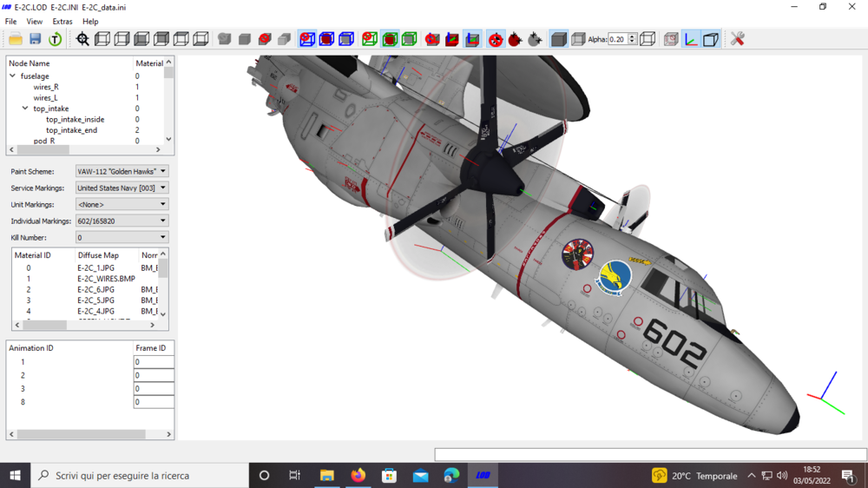
Task: Click the semi-transparent grey cube icon
Action: tap(578, 39)
